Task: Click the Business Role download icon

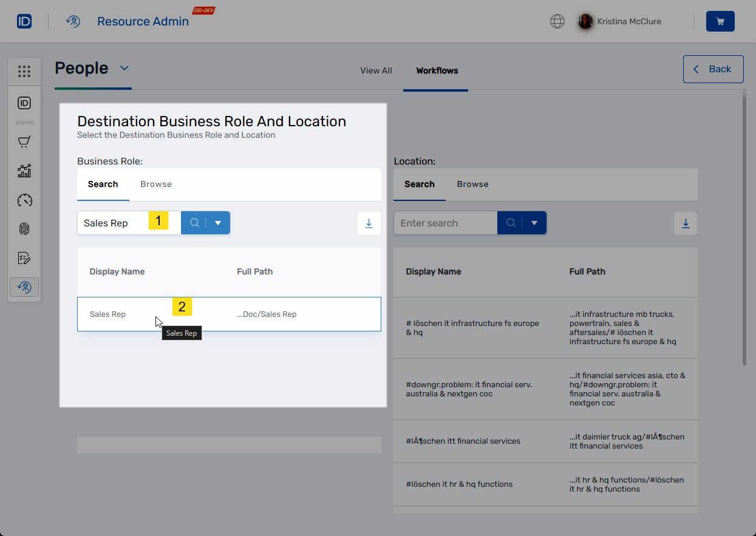Action: pyautogui.click(x=369, y=223)
